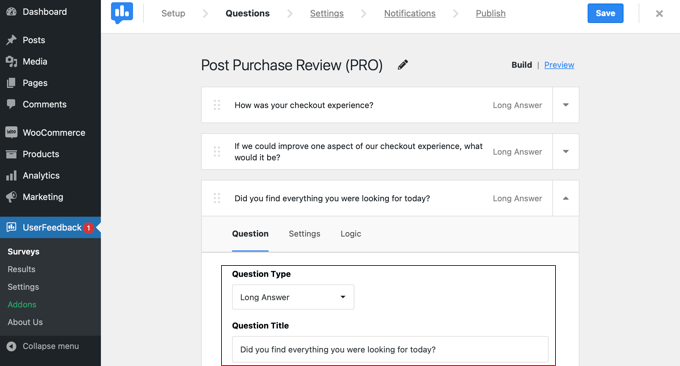Close the survey builder with X
Screen dimensions: 680x366
[x=659, y=13]
